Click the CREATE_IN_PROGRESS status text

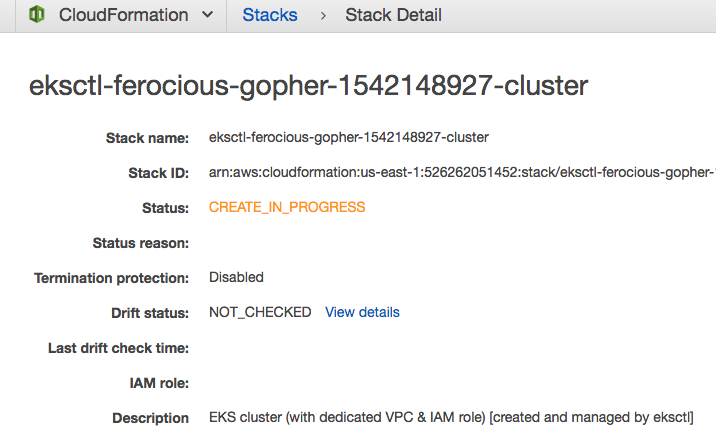(x=287, y=207)
